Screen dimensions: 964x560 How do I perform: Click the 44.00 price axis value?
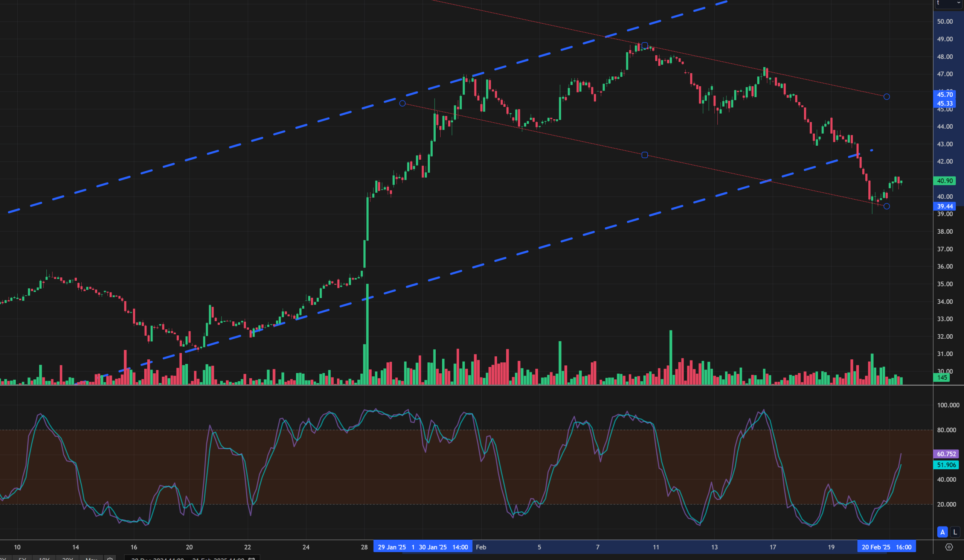pyautogui.click(x=944, y=126)
